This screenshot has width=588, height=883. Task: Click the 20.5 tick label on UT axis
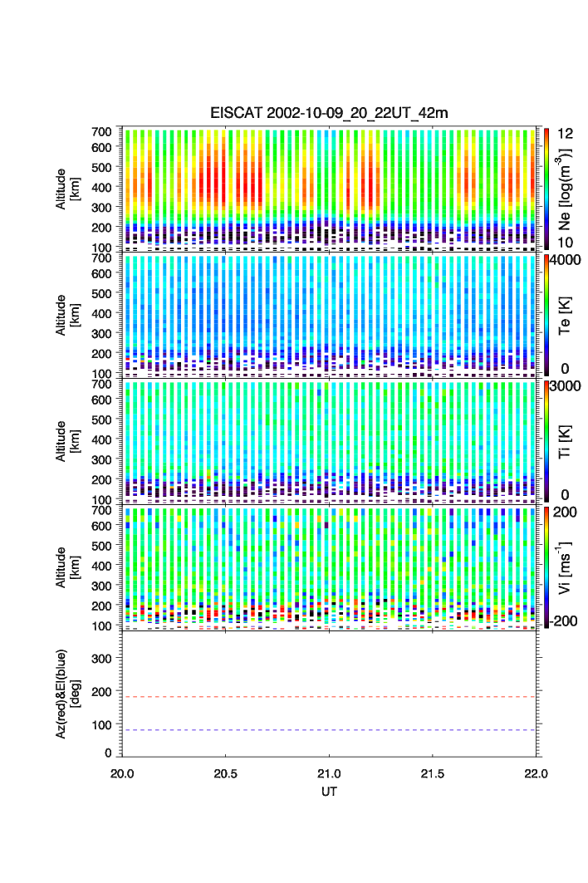coord(226,773)
